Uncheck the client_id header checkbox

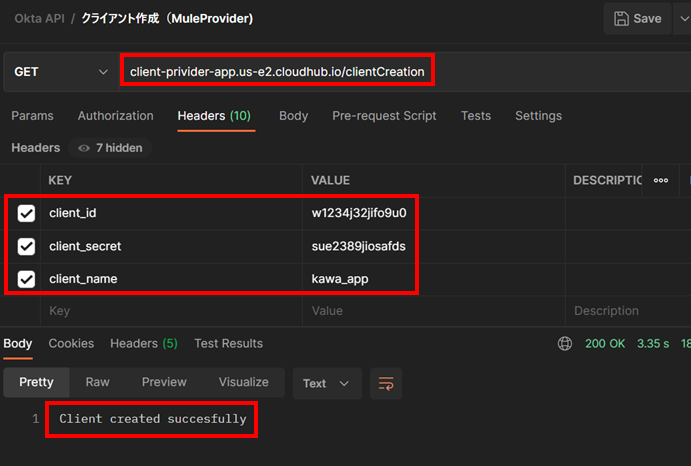click(x=27, y=213)
